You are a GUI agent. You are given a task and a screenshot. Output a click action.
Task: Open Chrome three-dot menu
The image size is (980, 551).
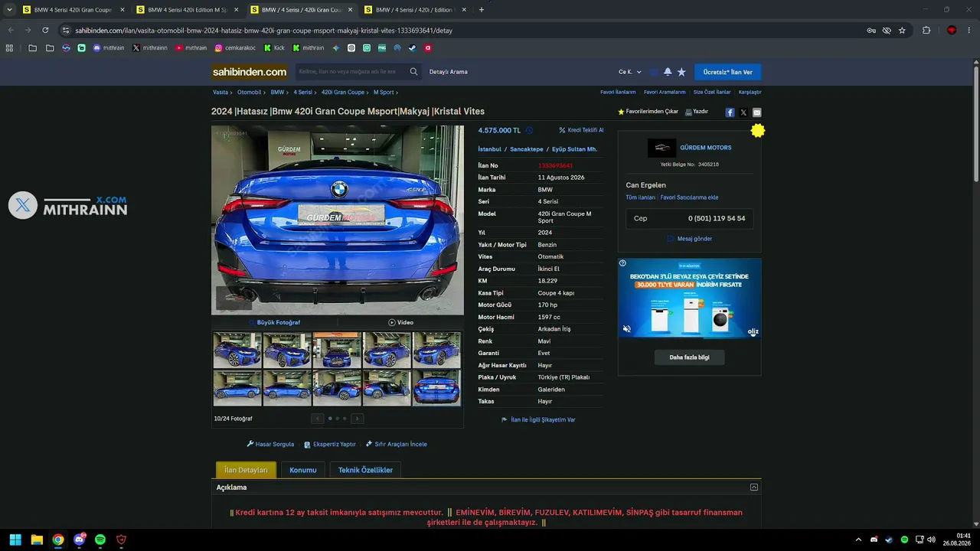(x=969, y=31)
